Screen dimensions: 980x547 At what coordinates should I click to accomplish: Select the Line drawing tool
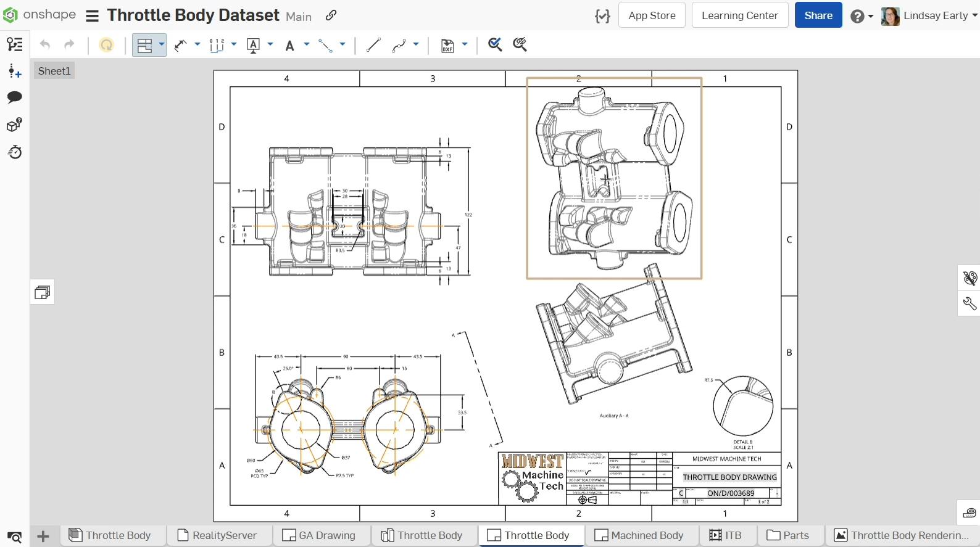373,45
